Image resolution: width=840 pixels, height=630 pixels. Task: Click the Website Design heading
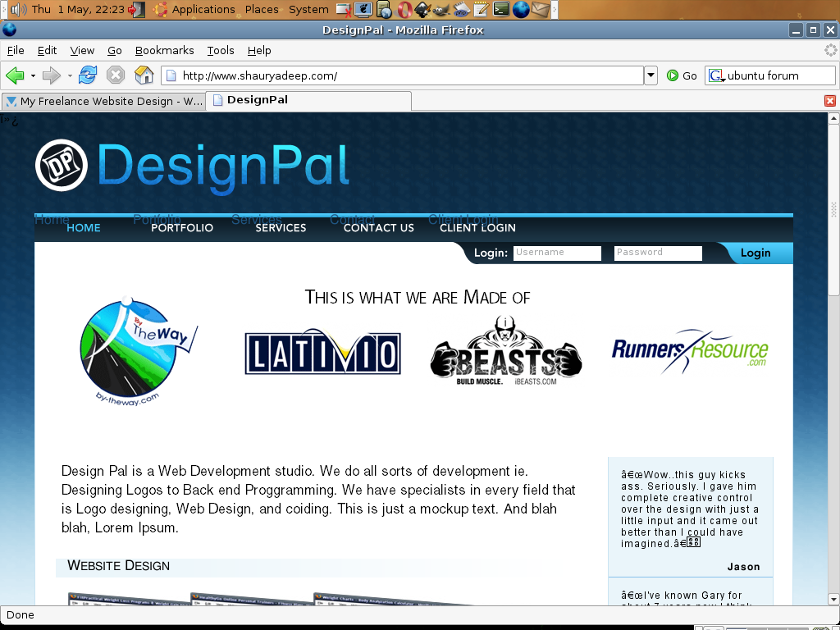point(118,566)
